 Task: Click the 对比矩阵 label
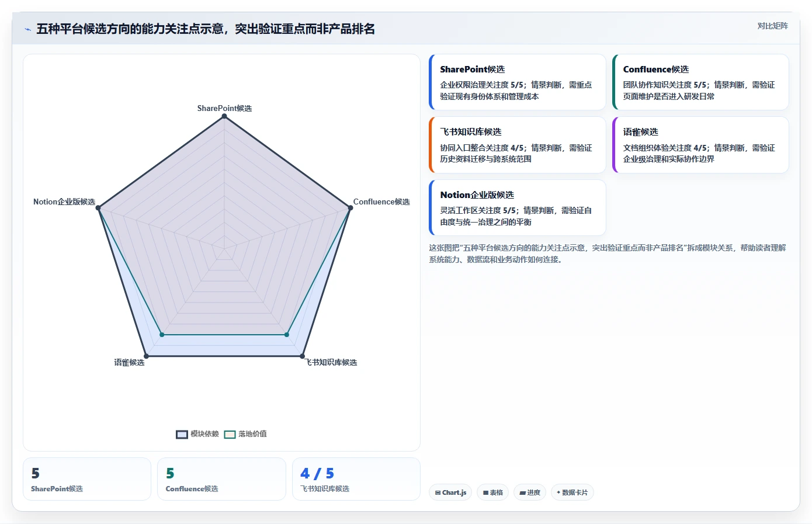[772, 26]
